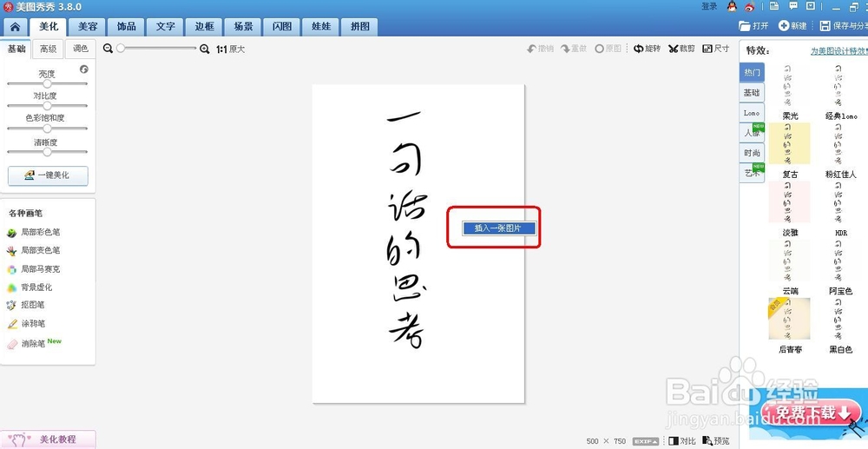868x449 pixels.
Task: Open the 文字 tab
Action: pyautogui.click(x=165, y=27)
